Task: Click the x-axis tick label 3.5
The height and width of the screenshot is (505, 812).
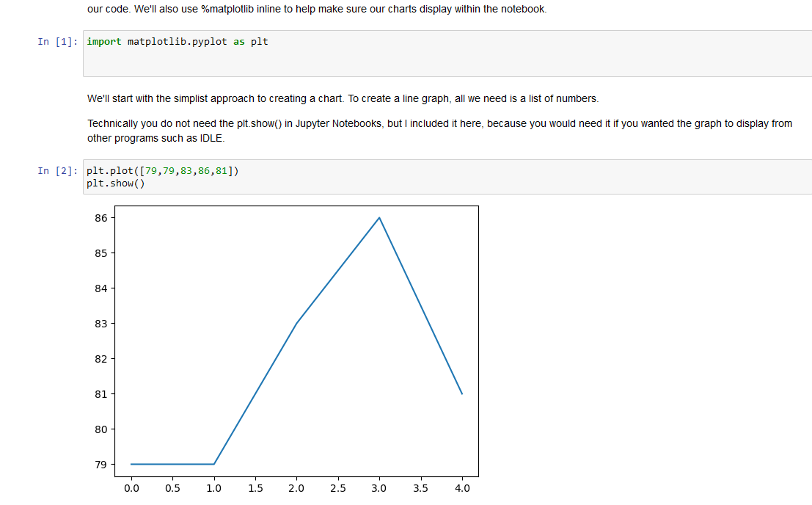Action: tap(420, 488)
